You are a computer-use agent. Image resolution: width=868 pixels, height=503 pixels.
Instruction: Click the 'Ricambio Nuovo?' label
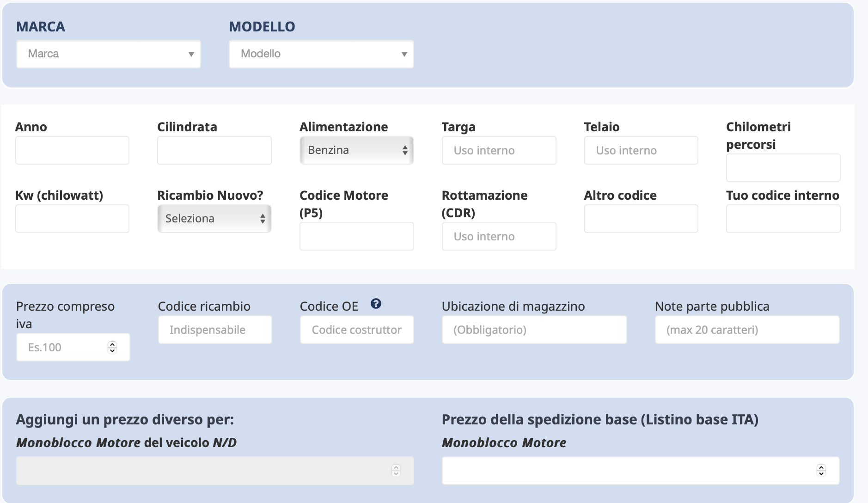(210, 196)
